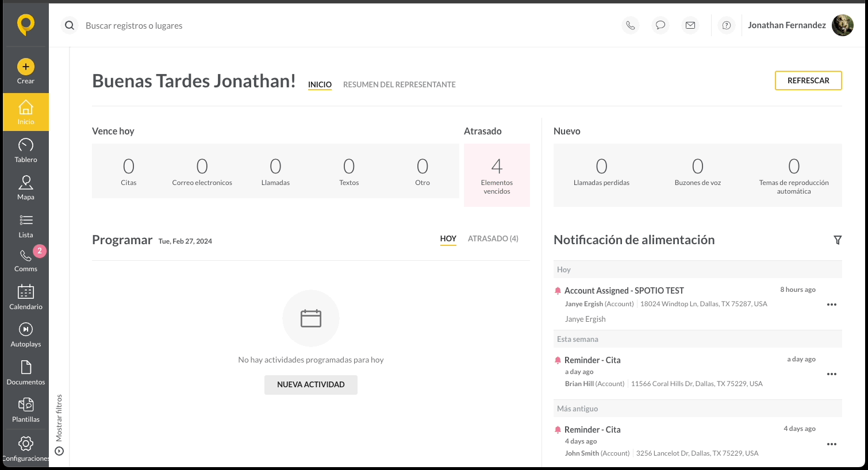Open the Tablero dashboard icon
Viewport: 868px width, 470px height.
click(26, 145)
